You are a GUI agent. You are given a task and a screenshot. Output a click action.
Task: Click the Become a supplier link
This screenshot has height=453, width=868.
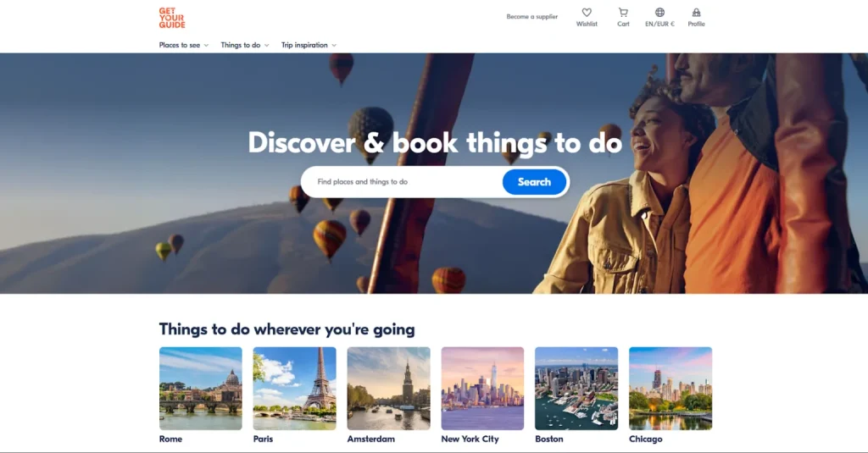532,17
